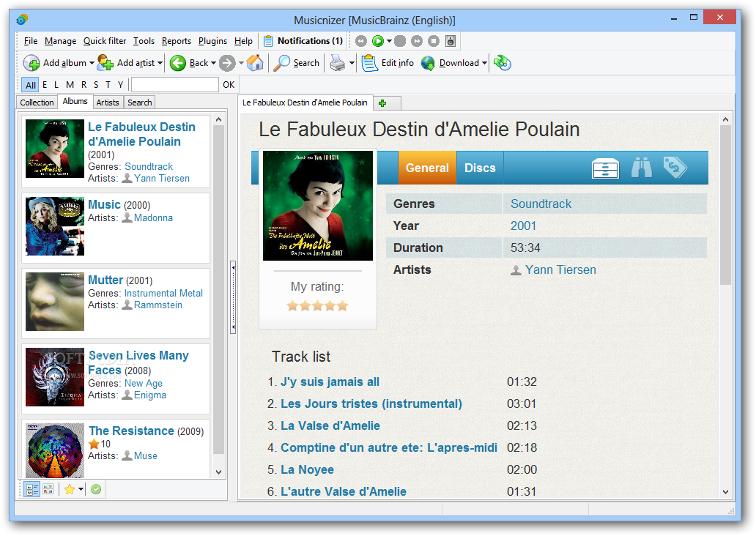Click the grey Forward arrow

pyautogui.click(x=227, y=63)
